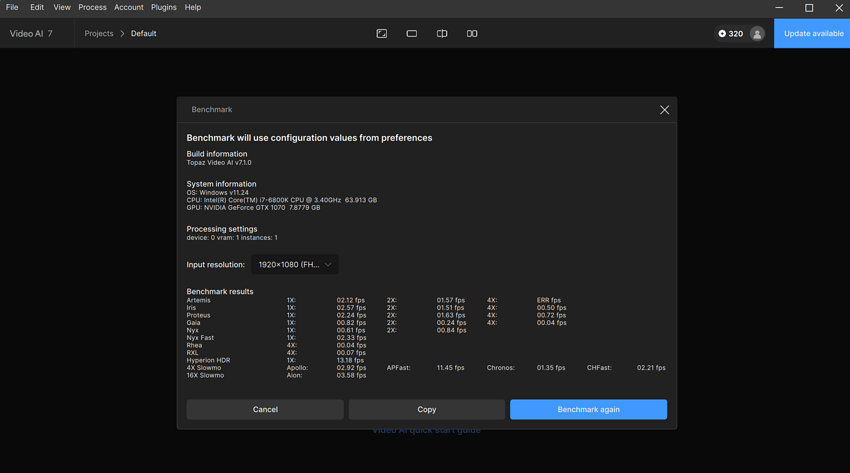Screen dimensions: 850x473
Task: Open the Process menu
Action: [x=92, y=8]
